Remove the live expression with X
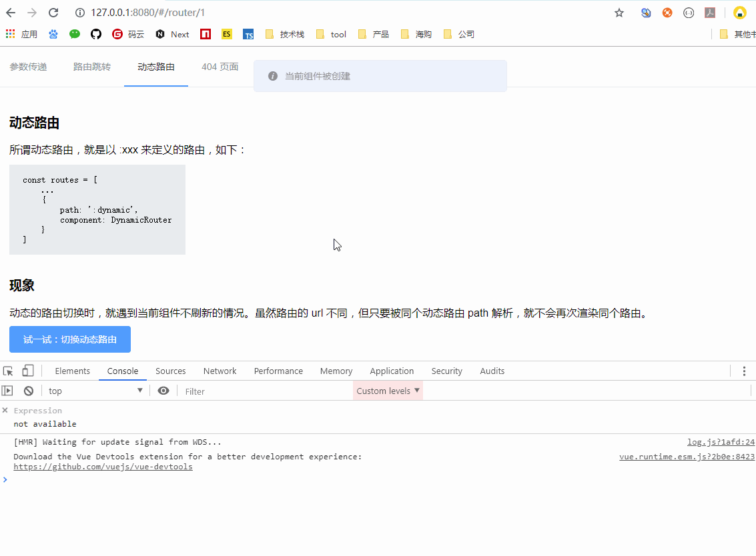Viewport: 756px width, 556px height. pyautogui.click(x=5, y=411)
